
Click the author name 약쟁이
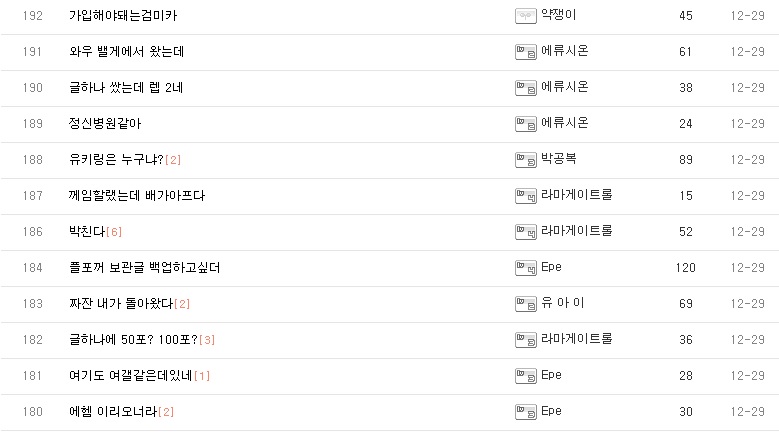[x=558, y=15]
